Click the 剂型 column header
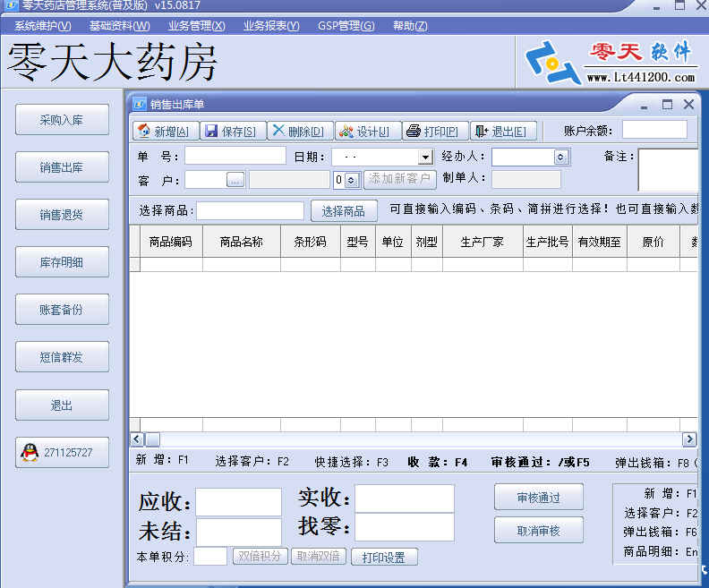Image resolution: width=709 pixels, height=588 pixels. point(427,242)
